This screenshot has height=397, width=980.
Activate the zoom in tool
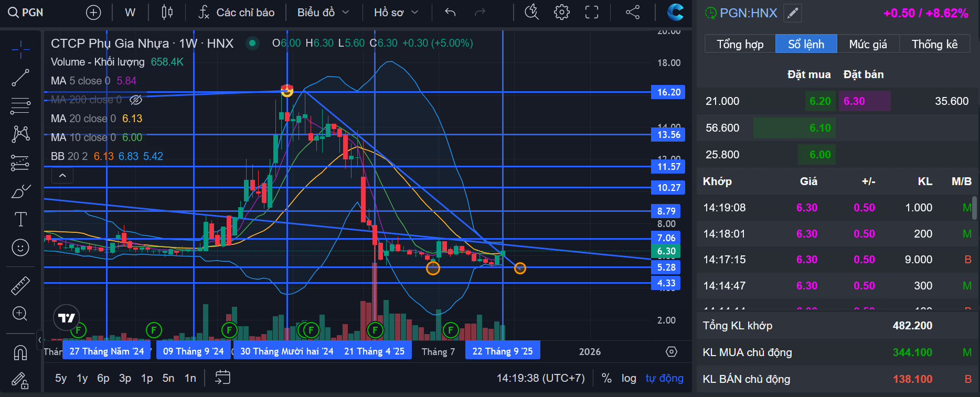pyautogui.click(x=20, y=314)
